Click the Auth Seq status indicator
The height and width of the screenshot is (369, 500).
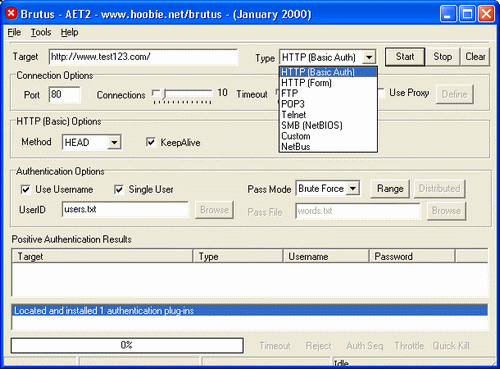364,346
